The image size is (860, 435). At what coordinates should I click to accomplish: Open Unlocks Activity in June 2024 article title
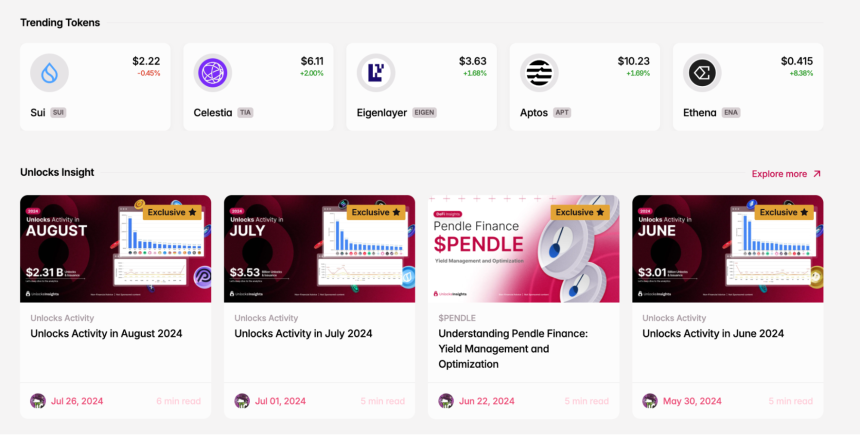713,334
